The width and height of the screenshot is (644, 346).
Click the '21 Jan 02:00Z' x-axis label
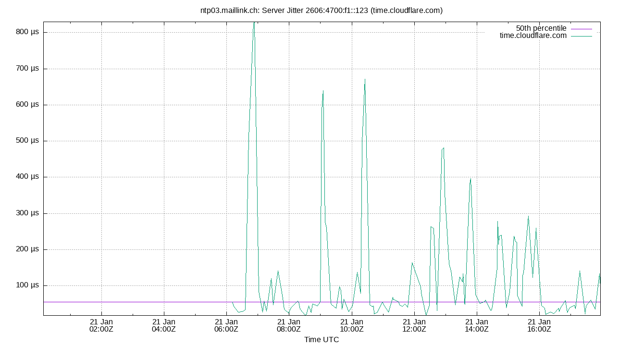101,325
